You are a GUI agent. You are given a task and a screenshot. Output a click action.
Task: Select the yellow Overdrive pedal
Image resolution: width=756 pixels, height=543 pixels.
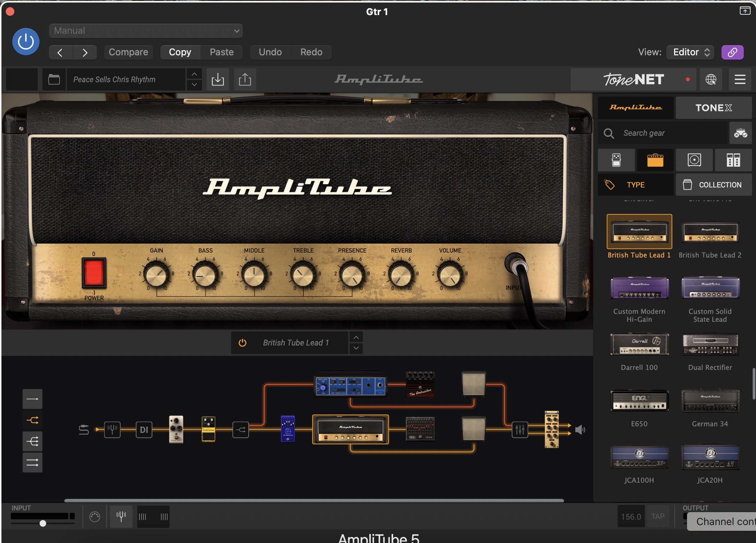point(208,429)
